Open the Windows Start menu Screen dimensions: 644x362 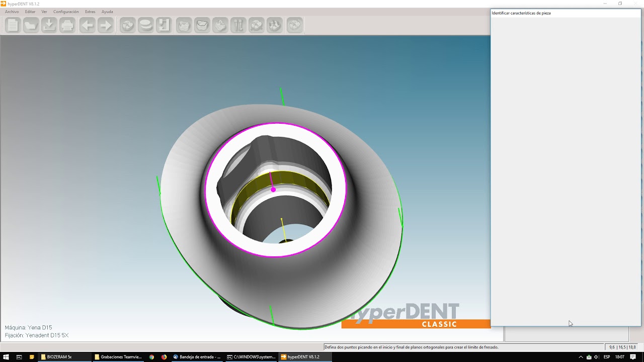(x=6, y=357)
